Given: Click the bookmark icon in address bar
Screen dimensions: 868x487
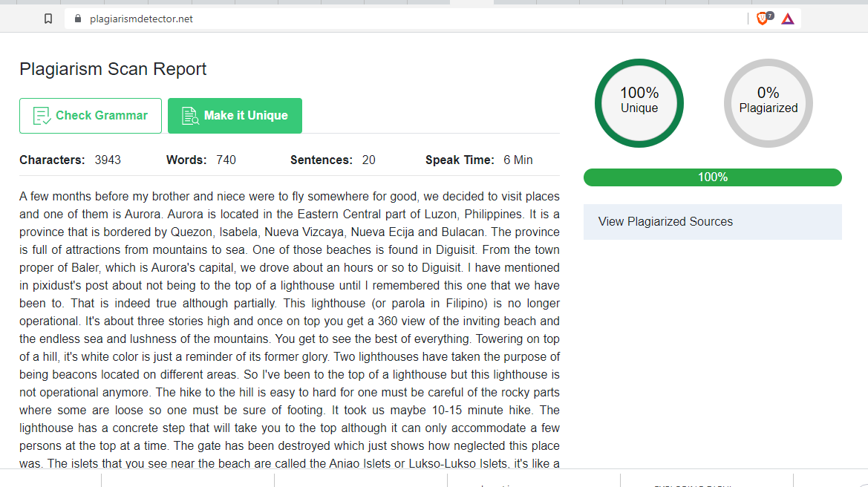Looking at the screenshot, I should pos(48,19).
